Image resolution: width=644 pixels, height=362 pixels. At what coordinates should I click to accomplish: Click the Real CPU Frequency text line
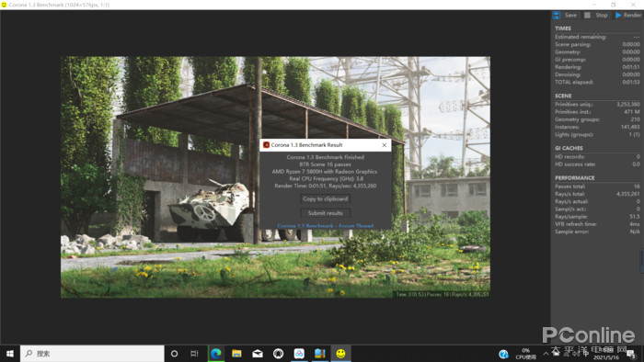pyautogui.click(x=326, y=179)
